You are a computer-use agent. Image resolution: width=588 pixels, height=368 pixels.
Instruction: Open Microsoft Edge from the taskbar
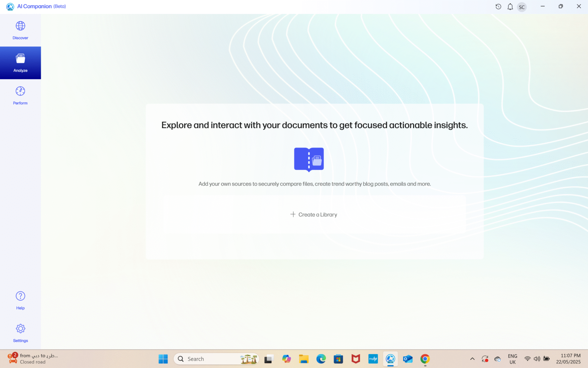coord(321,359)
